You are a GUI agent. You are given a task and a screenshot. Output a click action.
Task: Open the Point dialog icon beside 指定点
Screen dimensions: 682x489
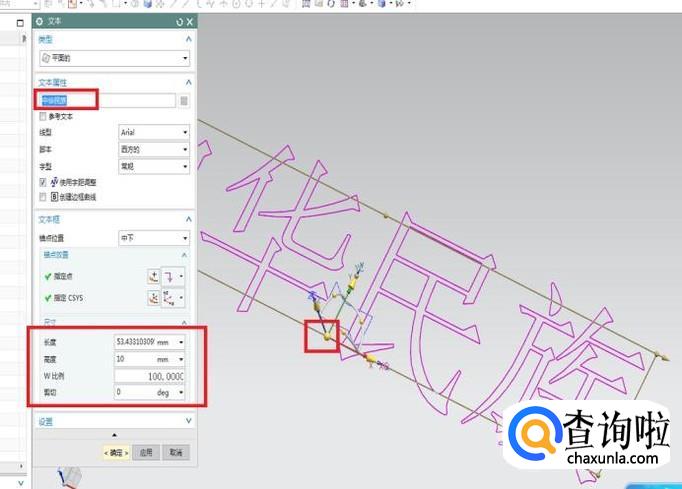click(154, 277)
